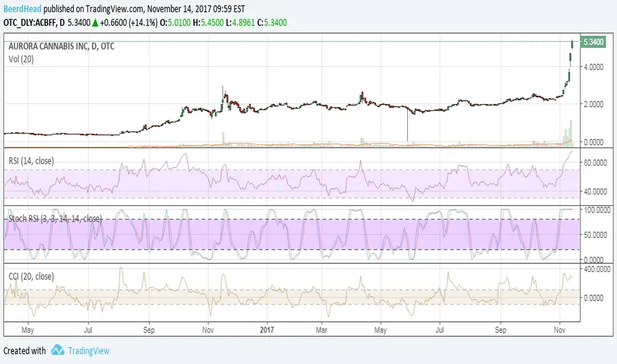Click the 4.0000 price axis label
The width and height of the screenshot is (617, 364).
pos(594,67)
